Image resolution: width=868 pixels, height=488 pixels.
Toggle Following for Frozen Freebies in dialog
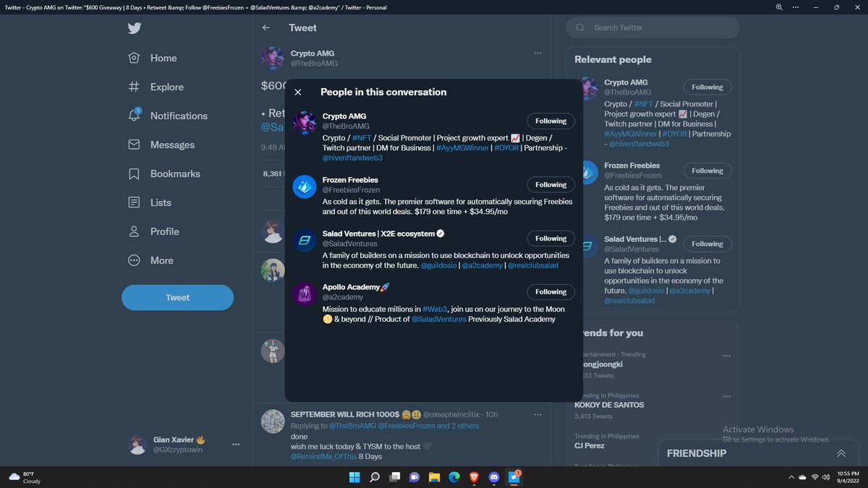(550, 184)
